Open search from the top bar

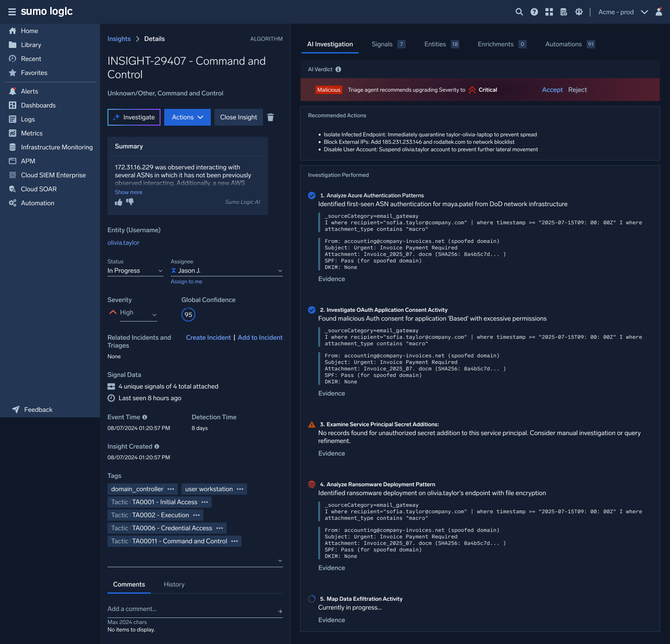[519, 12]
